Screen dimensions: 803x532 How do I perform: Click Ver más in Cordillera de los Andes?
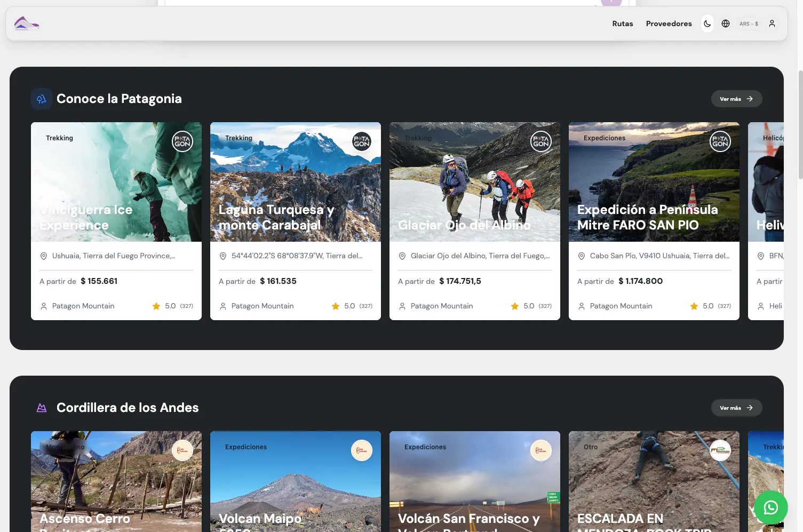[736, 408]
